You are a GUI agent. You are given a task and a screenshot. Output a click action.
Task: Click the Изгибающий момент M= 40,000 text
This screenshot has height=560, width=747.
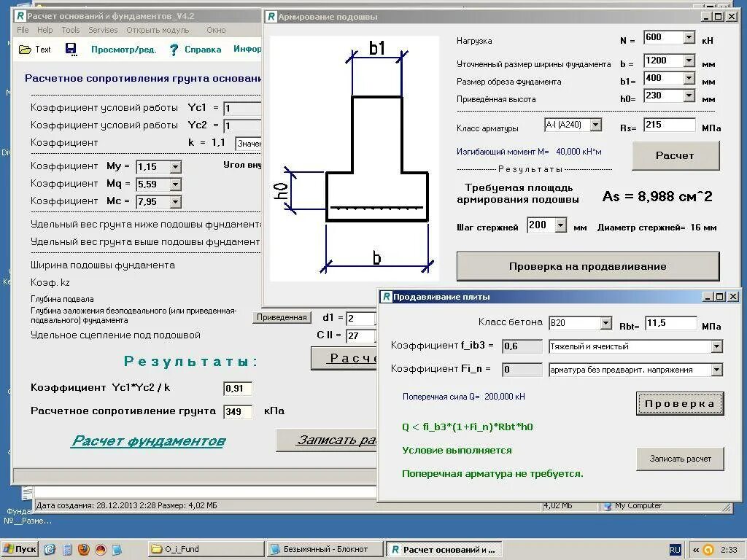coord(529,152)
